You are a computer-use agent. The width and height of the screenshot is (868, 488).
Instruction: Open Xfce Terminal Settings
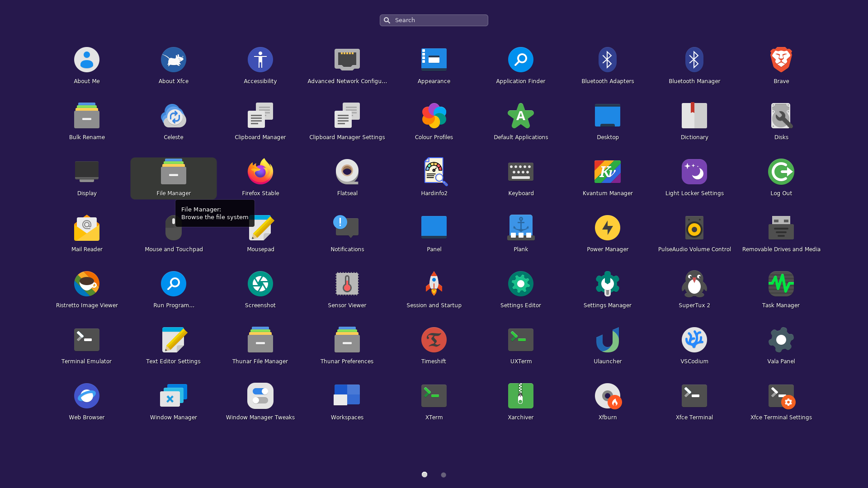pos(781,402)
